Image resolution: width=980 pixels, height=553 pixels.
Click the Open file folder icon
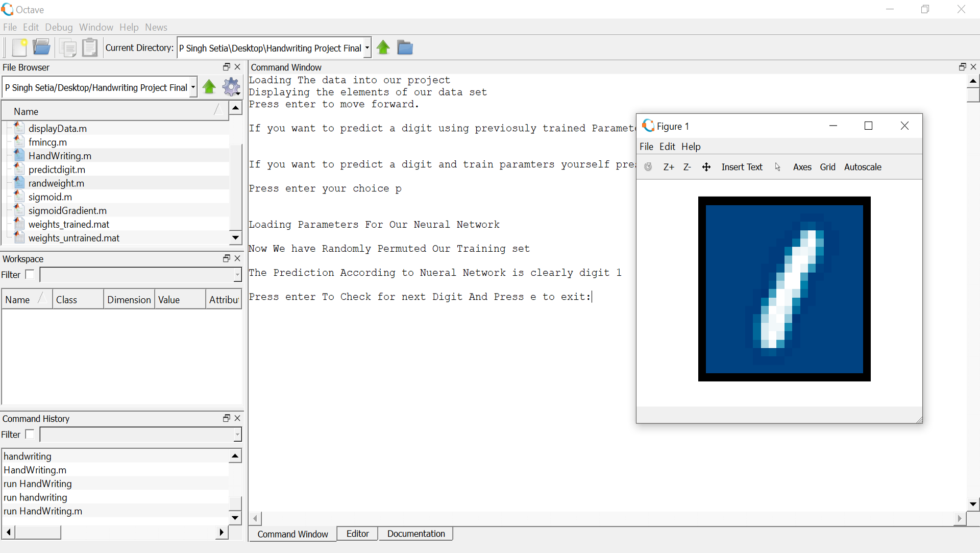click(41, 47)
